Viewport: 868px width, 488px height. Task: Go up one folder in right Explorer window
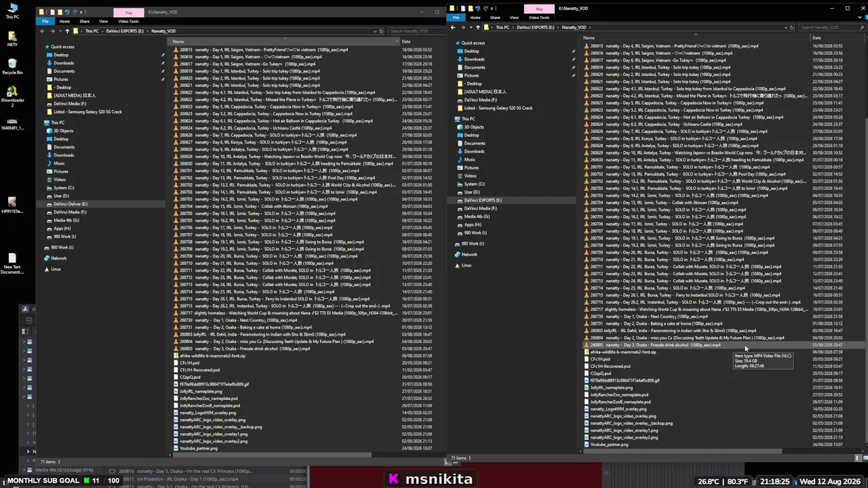477,27
